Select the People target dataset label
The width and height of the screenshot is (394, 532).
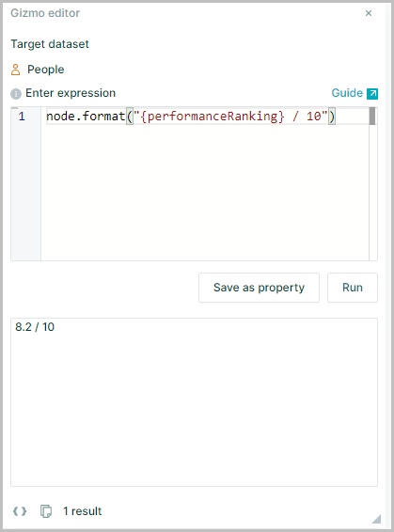coord(45,70)
